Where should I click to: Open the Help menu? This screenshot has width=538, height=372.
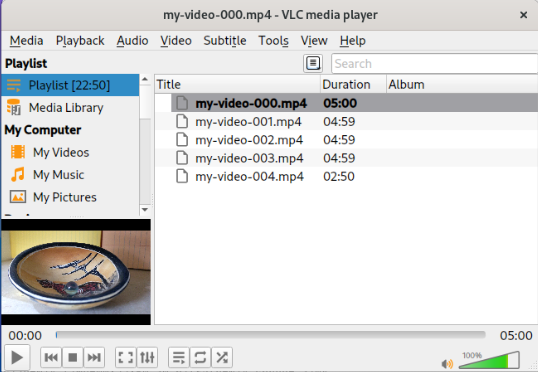tap(353, 40)
